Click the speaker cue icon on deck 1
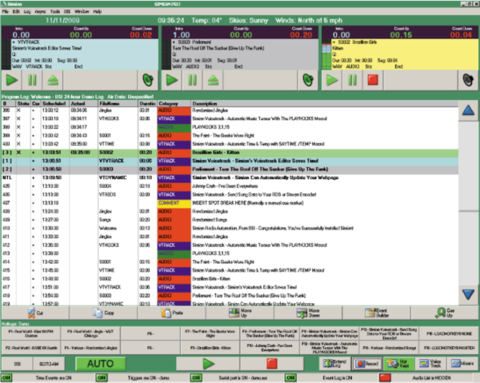480x383 pixels. click(148, 80)
